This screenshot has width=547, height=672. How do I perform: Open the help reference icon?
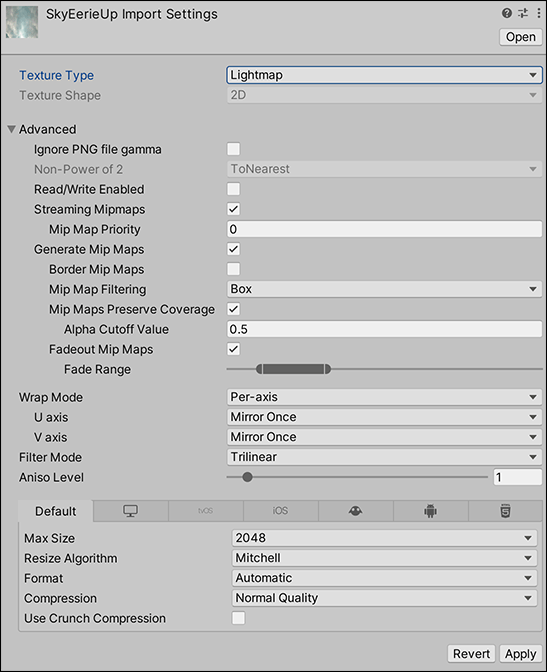point(507,13)
